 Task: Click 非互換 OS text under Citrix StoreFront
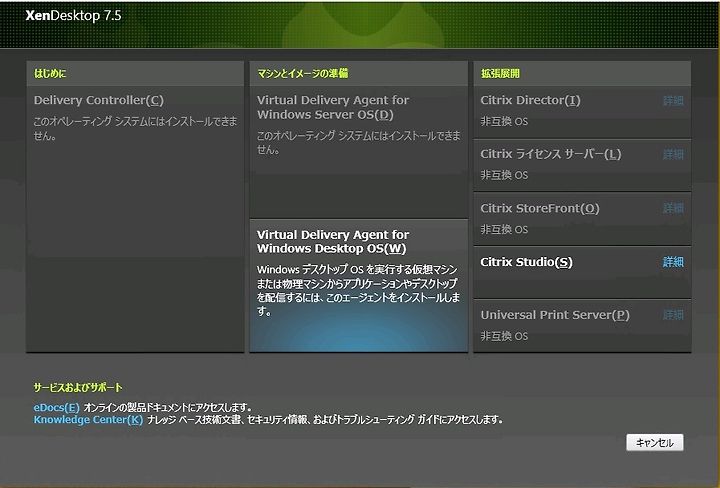point(504,230)
